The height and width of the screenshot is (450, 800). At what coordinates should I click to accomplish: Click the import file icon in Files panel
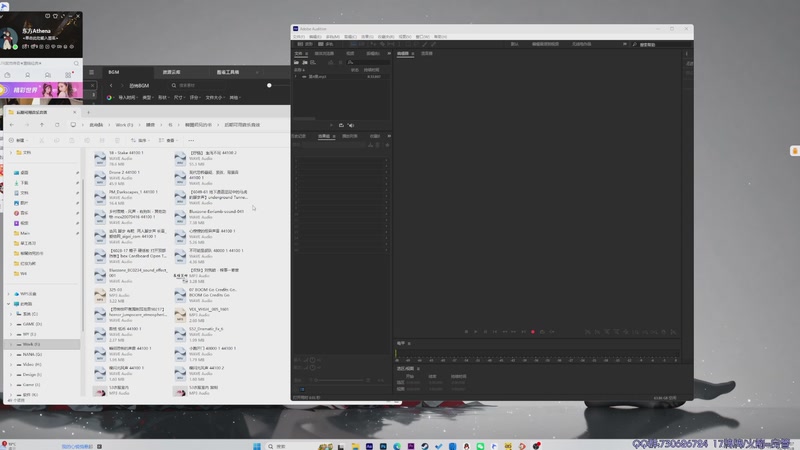(x=305, y=62)
